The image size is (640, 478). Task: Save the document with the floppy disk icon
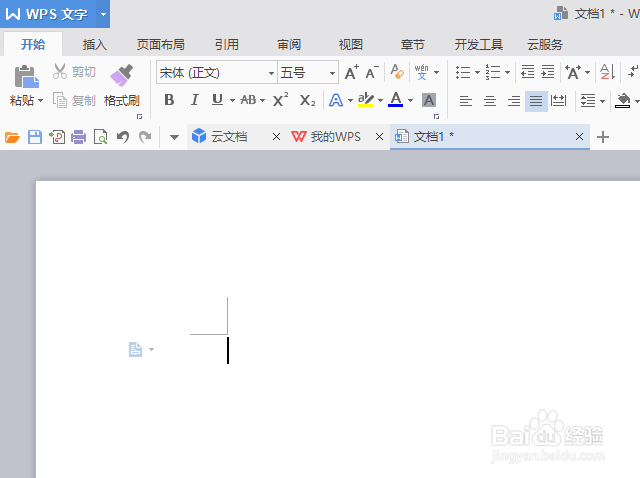35,137
